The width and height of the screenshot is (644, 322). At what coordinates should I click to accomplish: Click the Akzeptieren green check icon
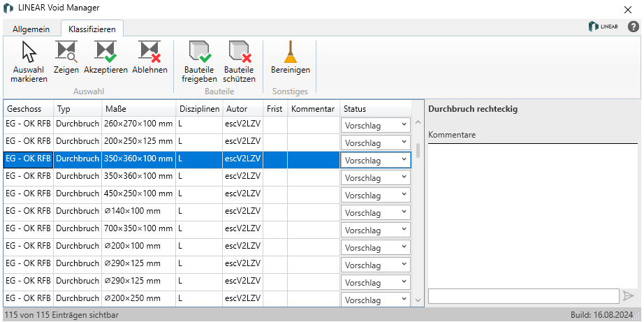pyautogui.click(x=105, y=52)
